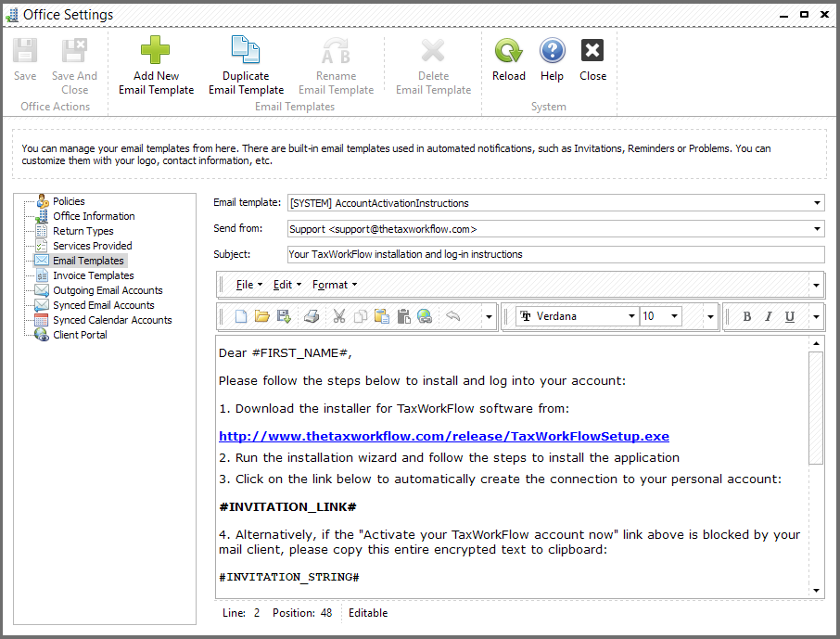Select Client Portal in settings tree
840x639 pixels.
(80, 335)
